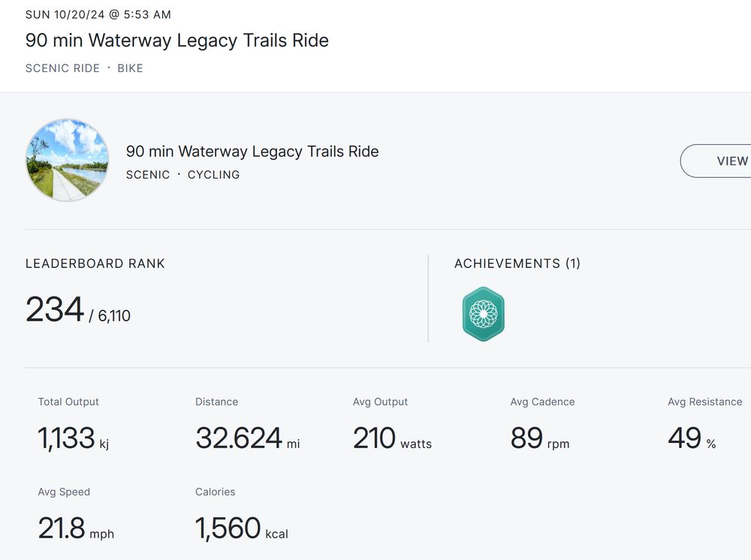Click the CYCLING tag under class title
This screenshot has width=751, height=560.
pyautogui.click(x=213, y=175)
